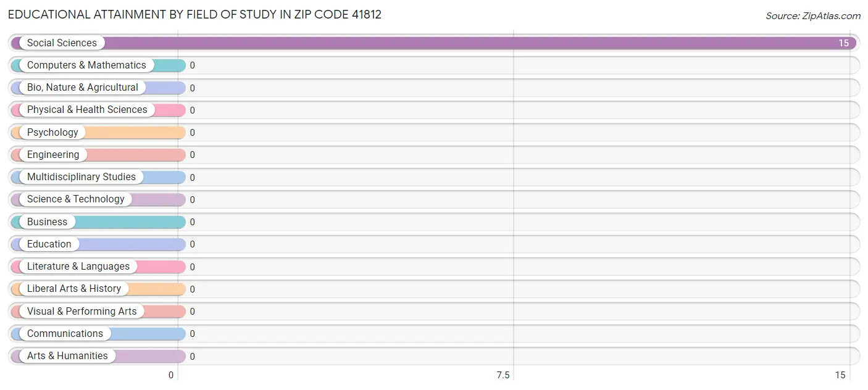This screenshot has height=390, width=868.
Task: Click the 15 axis tick label
Action: [840, 375]
